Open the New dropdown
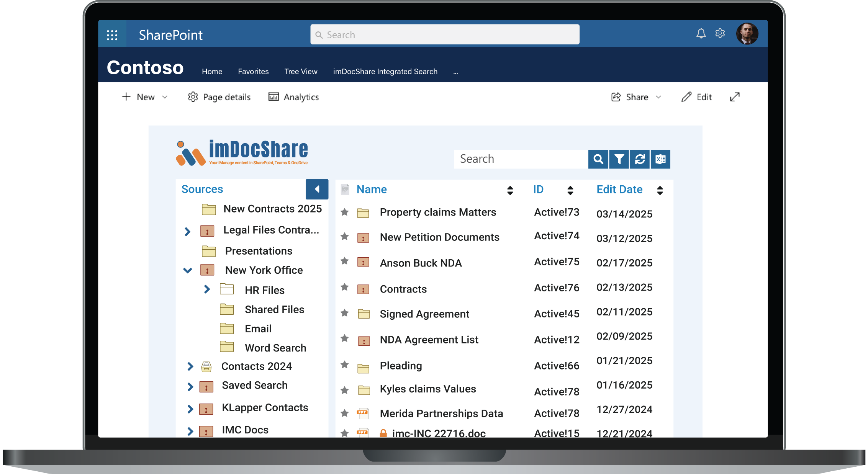The image size is (868, 474). pos(145,97)
